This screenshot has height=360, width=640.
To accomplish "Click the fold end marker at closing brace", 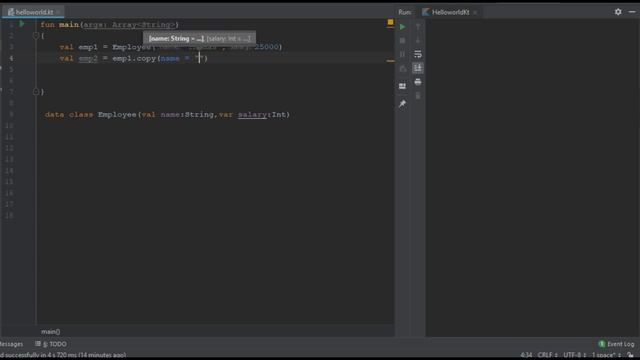I will 36,92.
